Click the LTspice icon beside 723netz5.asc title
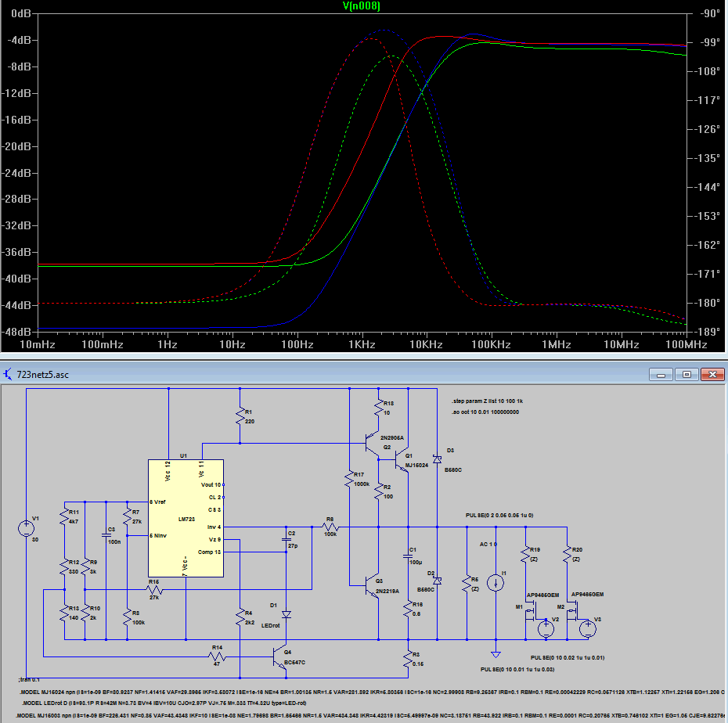Image resolution: width=728 pixels, height=723 pixels. (8, 374)
